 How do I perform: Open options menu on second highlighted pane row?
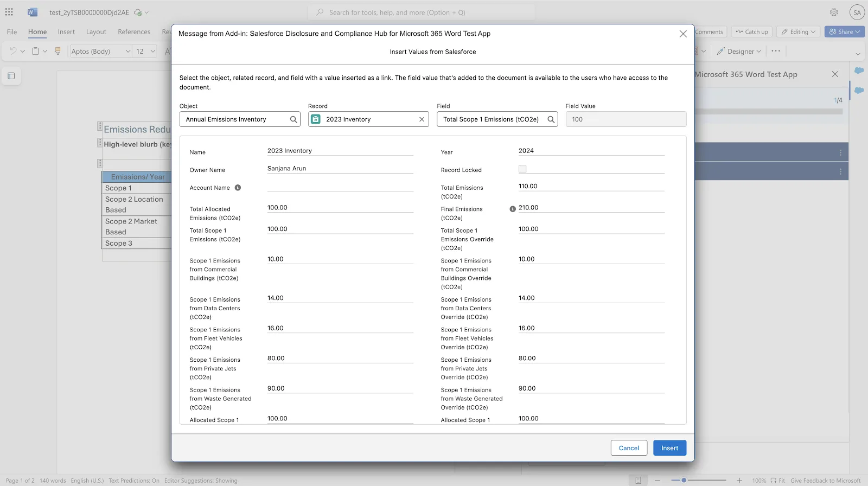[x=840, y=171]
